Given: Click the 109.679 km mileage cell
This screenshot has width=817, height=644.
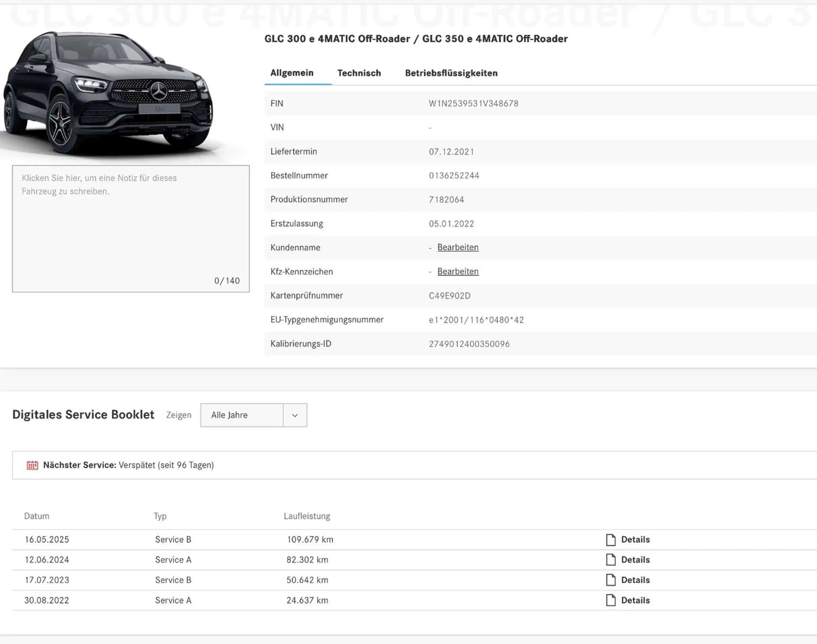Looking at the screenshot, I should coord(310,540).
